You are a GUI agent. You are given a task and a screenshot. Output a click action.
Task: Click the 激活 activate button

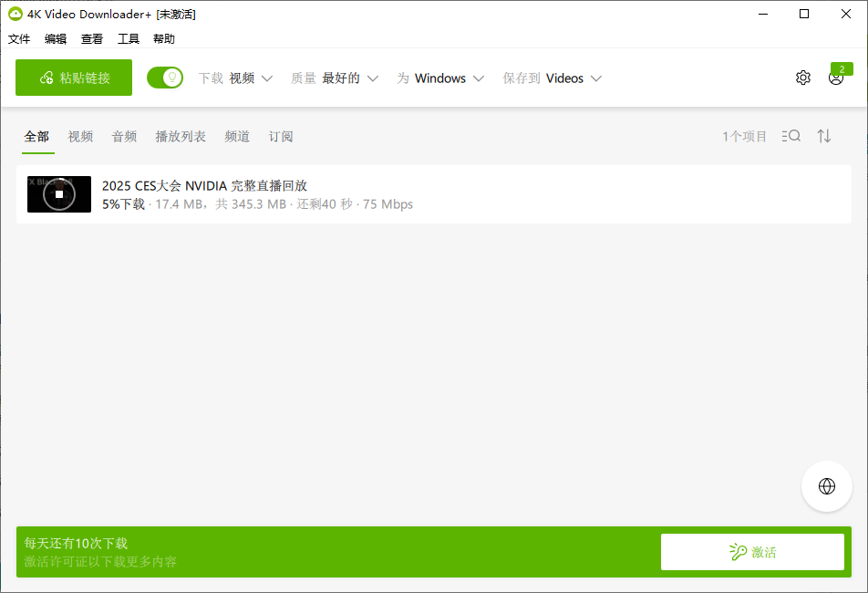[x=752, y=552]
